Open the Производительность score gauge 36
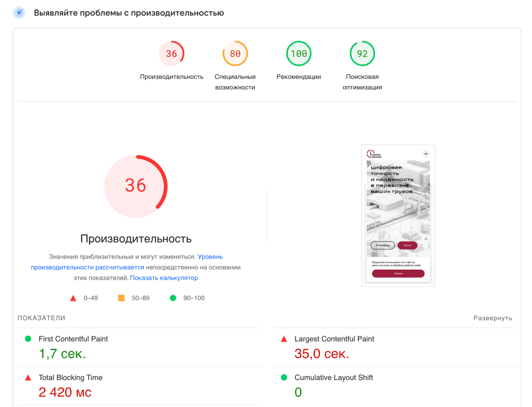 172,54
